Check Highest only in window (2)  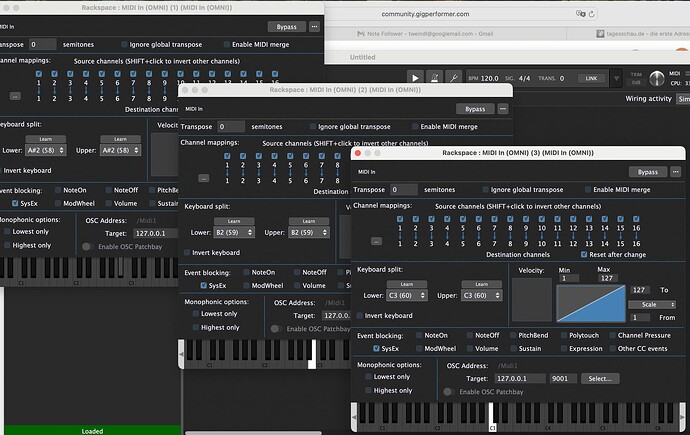point(196,327)
